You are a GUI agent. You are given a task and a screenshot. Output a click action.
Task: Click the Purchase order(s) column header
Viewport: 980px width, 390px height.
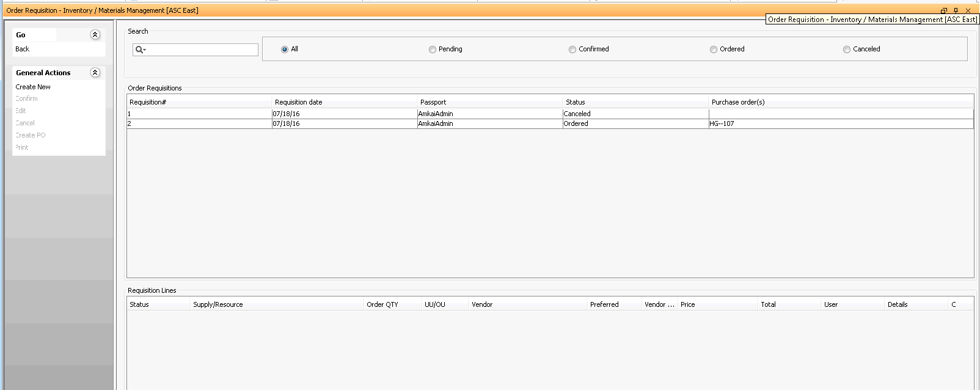(x=737, y=102)
